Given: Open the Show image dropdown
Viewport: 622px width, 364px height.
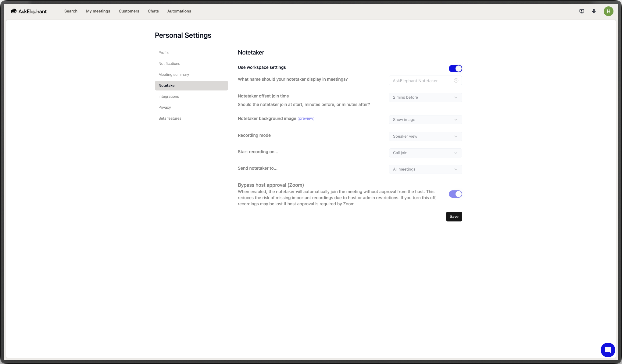Looking at the screenshot, I should pos(425,120).
